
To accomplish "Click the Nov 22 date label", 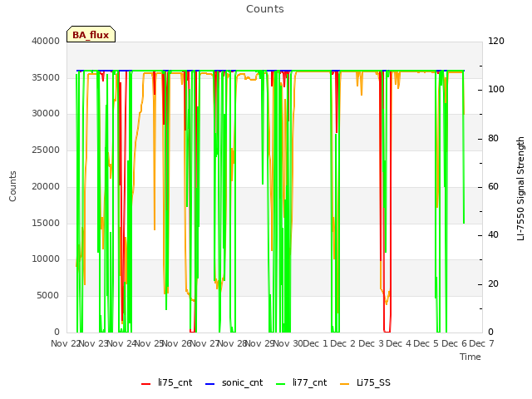I will [x=66, y=343].
